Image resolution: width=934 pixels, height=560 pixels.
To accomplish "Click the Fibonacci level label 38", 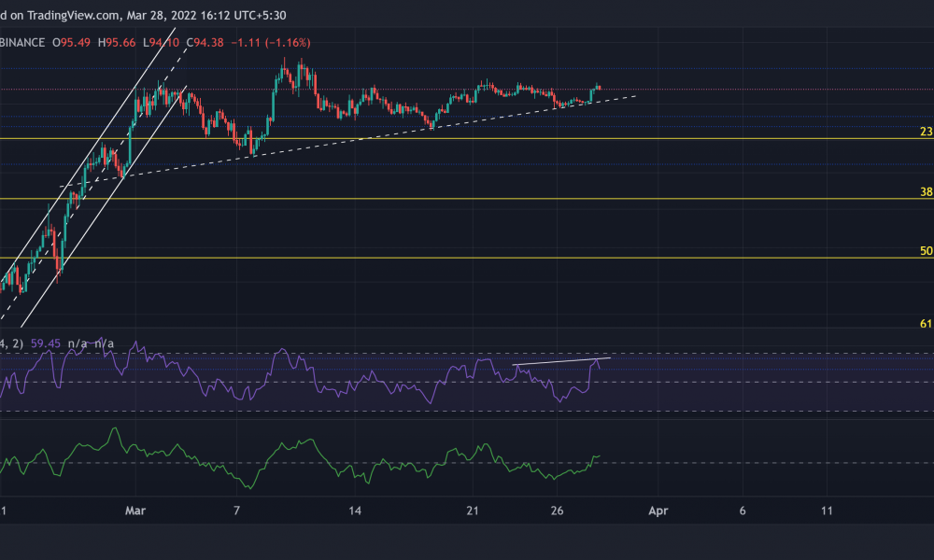I will coord(927,191).
